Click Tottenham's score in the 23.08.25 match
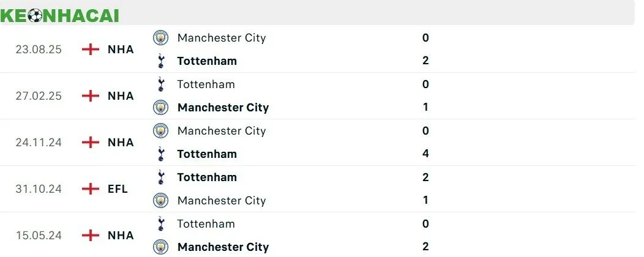 (425, 61)
